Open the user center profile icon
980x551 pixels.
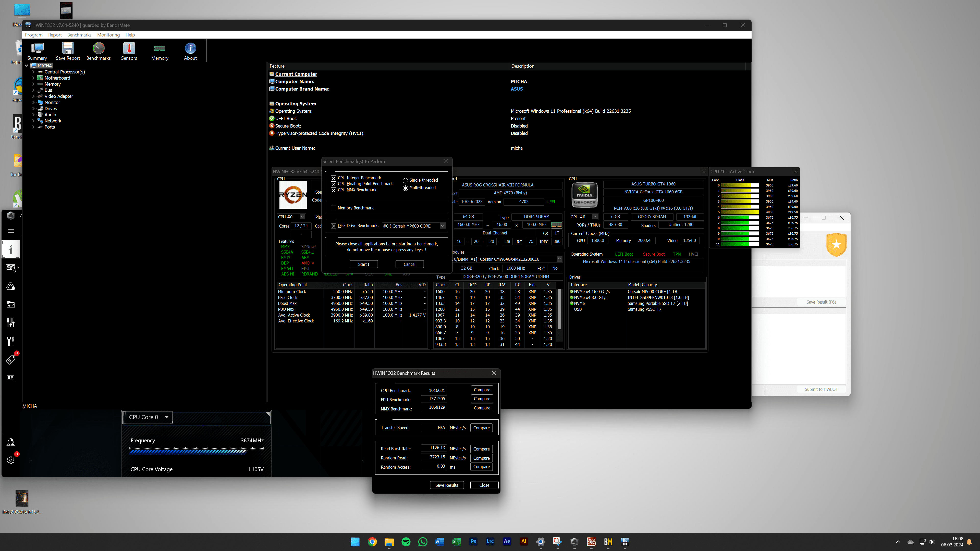(x=11, y=442)
